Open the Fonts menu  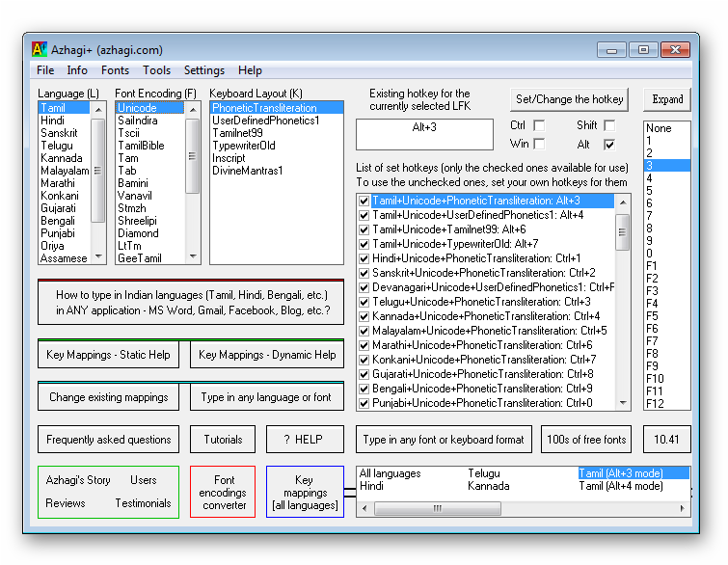115,70
